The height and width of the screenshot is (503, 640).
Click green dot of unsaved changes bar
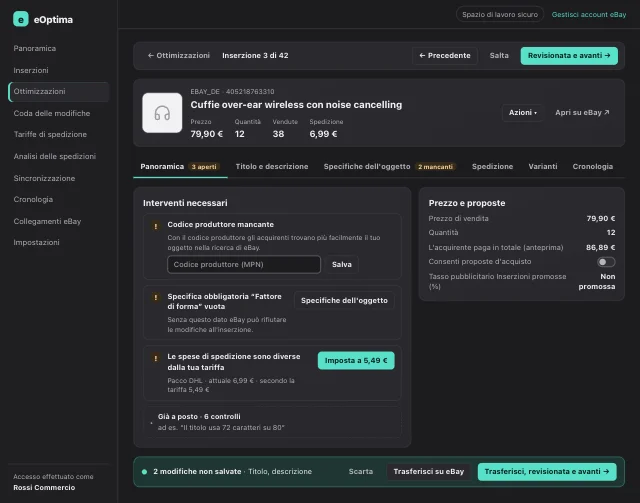[144, 472]
